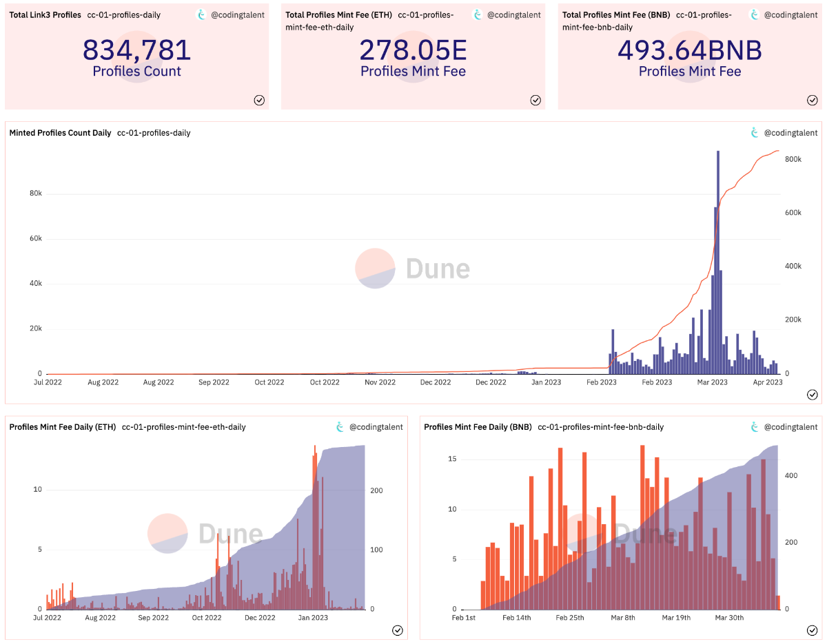This screenshot has width=827, height=644.
Task: Open cc-01-profiles-mint-fee-eth-daily query on ETH chart
Action: point(183,427)
